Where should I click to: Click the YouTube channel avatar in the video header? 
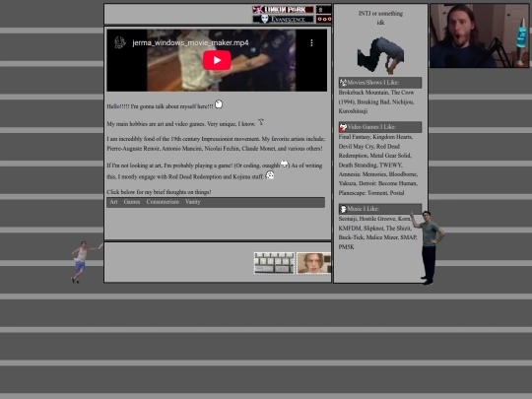[x=120, y=42]
